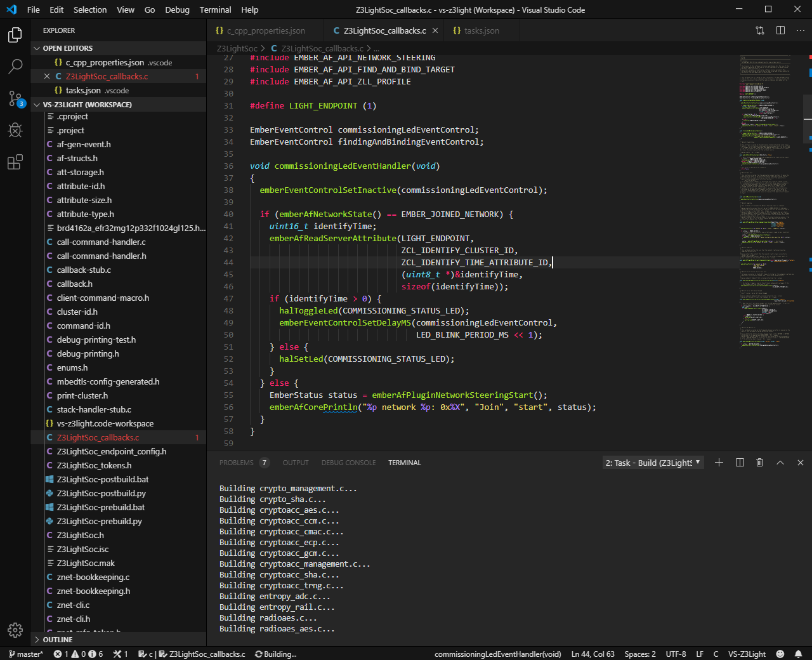This screenshot has height=660, width=812.
Task: Click VS-Z3Light configuration status item
Action: pyautogui.click(x=747, y=654)
